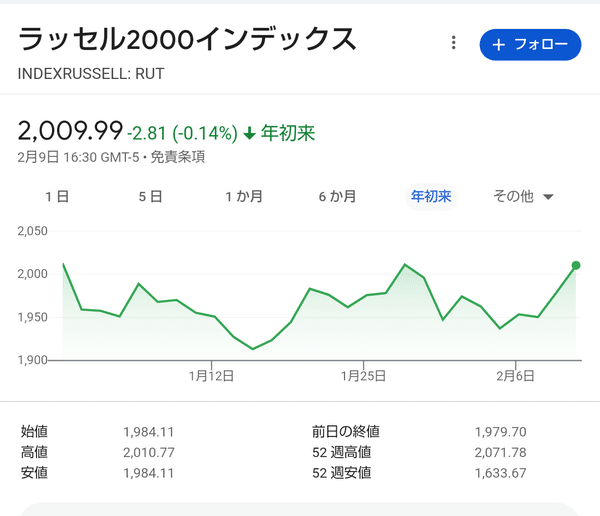Select the 6 か月 range tab

pos(337,197)
